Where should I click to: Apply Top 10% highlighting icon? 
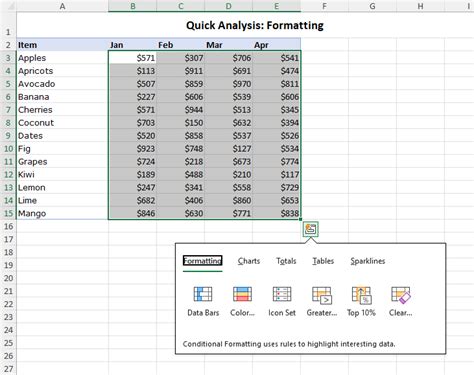361,295
